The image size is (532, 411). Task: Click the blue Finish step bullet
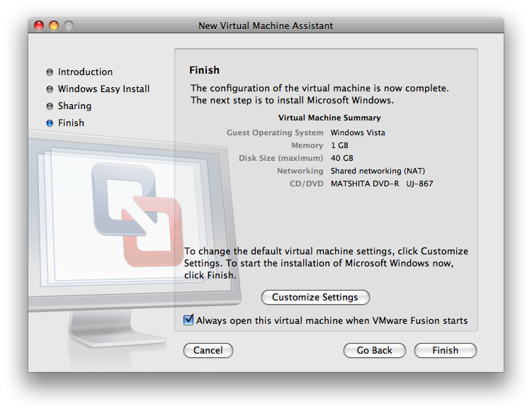coord(50,123)
